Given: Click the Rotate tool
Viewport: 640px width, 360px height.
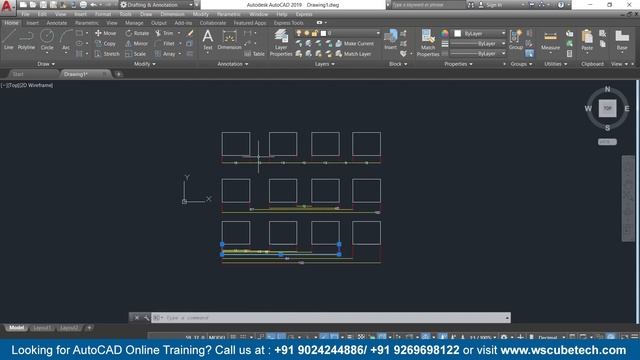Looking at the screenshot, I should coord(137,33).
